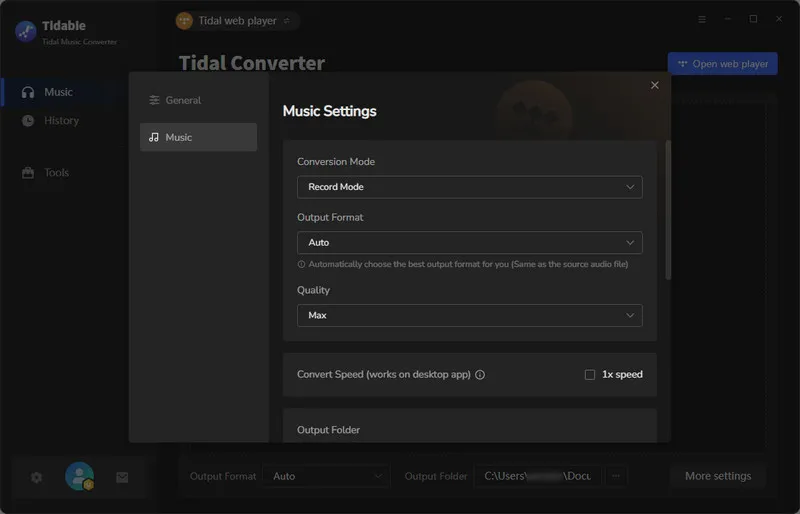Click the General sliders icon
Screen dimensions: 800x514
pyautogui.click(x=154, y=100)
